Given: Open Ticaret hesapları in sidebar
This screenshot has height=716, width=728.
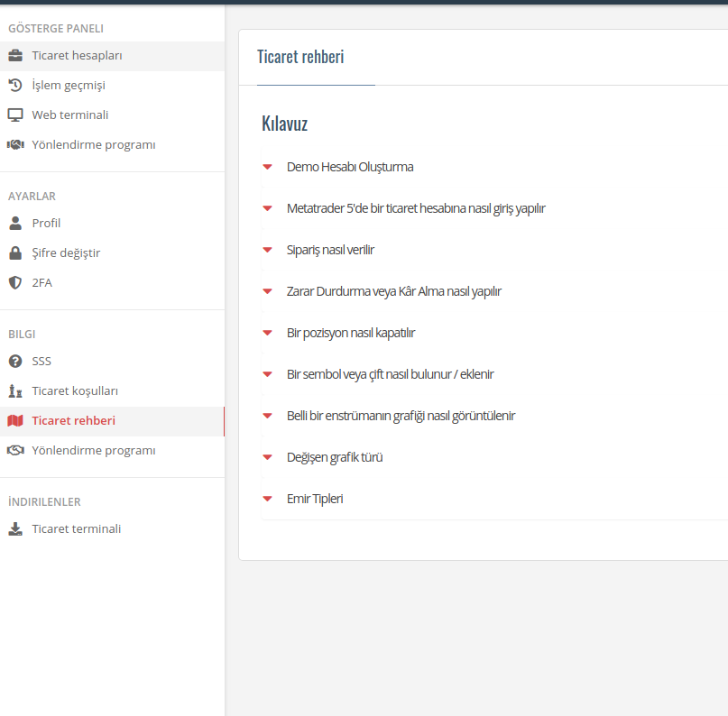Looking at the screenshot, I should pos(113,56).
